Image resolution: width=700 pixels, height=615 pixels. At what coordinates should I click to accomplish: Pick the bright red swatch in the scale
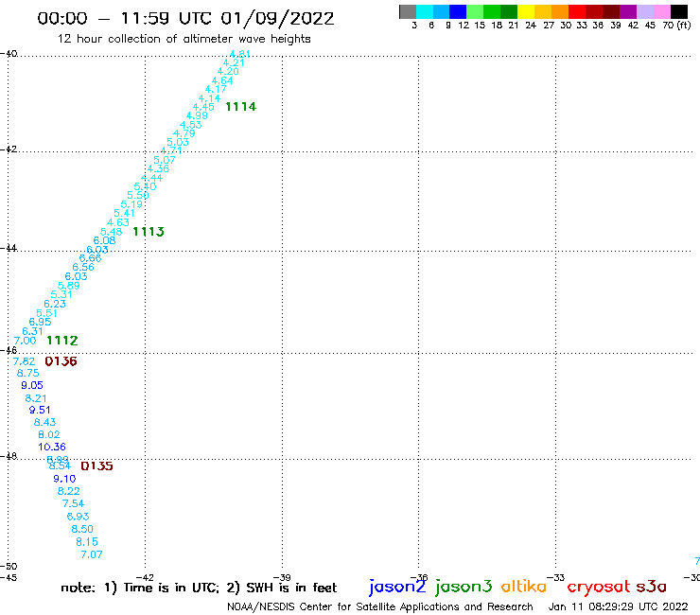pos(577,12)
